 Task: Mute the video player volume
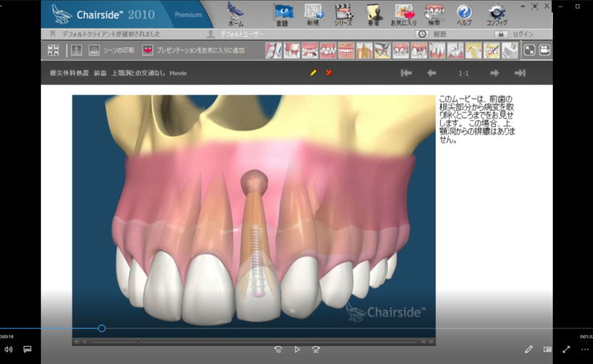[9, 350]
